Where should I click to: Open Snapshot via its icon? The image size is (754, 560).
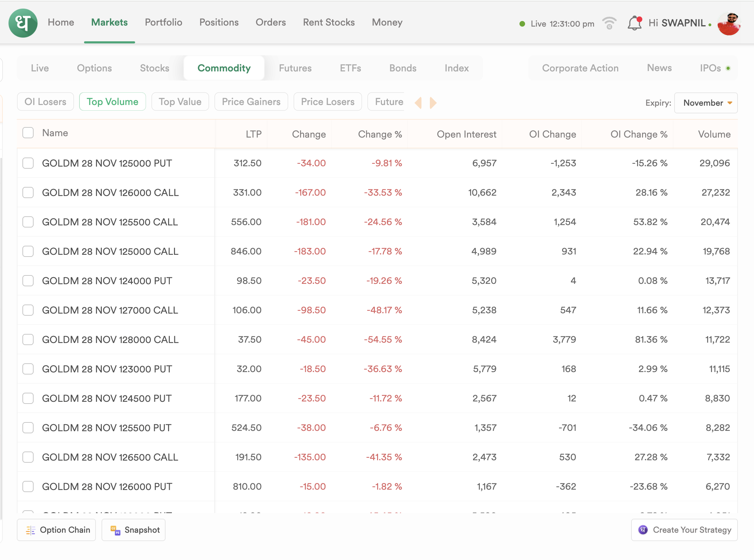tap(115, 530)
